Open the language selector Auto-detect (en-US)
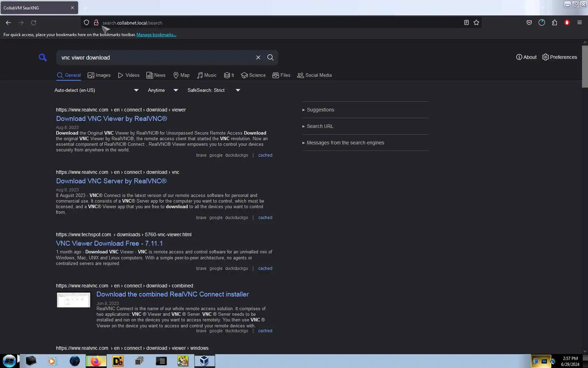 97,90
